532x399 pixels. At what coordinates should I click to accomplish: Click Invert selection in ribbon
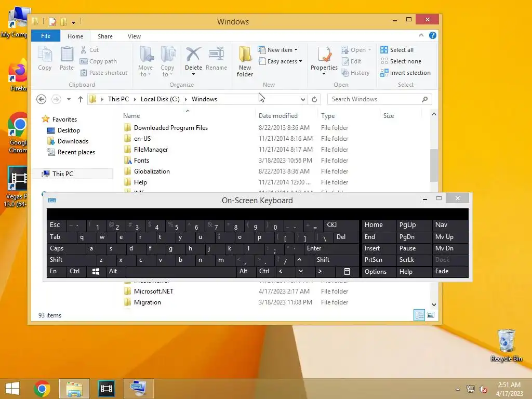405,73
